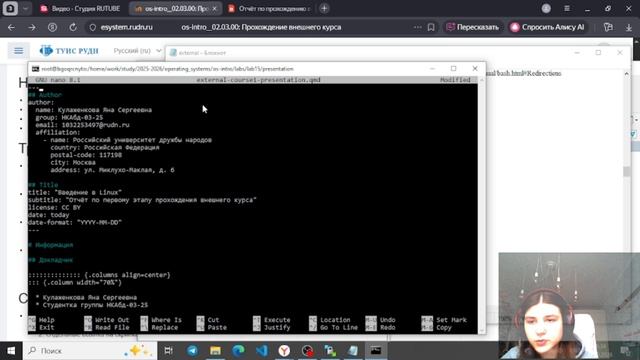Close the os-intro_02.03.00 tab
This screenshot has height=360, width=640.
coord(215,9)
